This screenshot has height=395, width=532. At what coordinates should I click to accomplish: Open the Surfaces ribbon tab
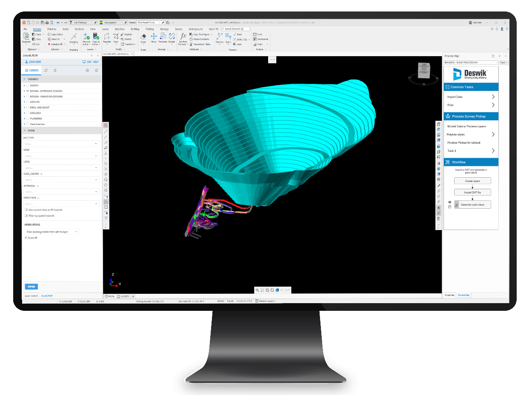[x=79, y=29]
